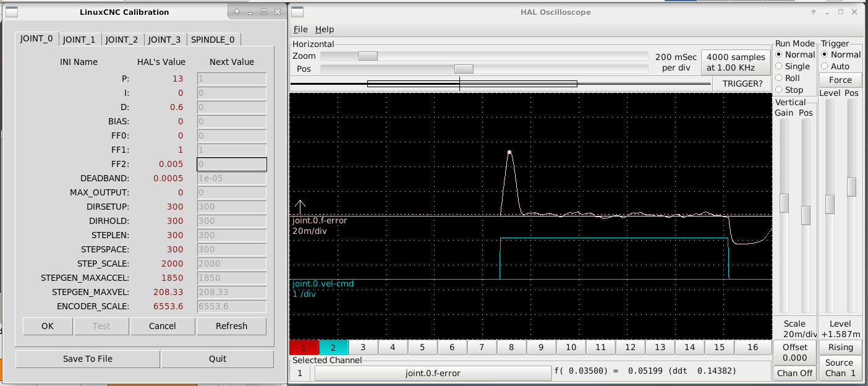This screenshot has width=868, height=386.
Task: Click the TRIGGER? status label
Action: pyautogui.click(x=742, y=83)
